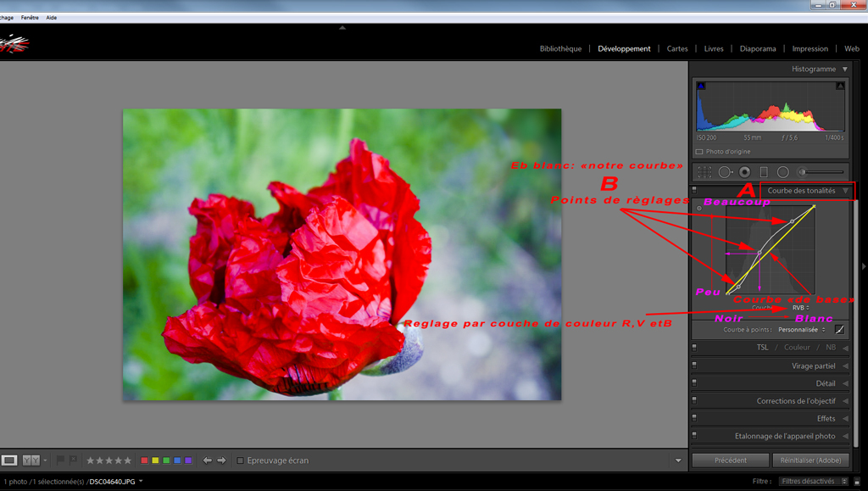Image resolution: width=868 pixels, height=491 pixels.
Task: Toggle the Courbe des tonalités panel switch
Action: [x=694, y=191]
